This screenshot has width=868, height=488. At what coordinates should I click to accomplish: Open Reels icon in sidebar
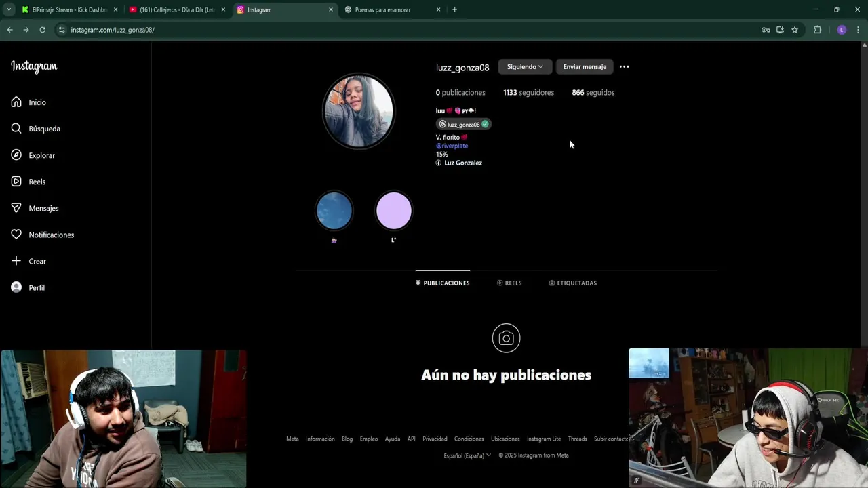[16, 182]
